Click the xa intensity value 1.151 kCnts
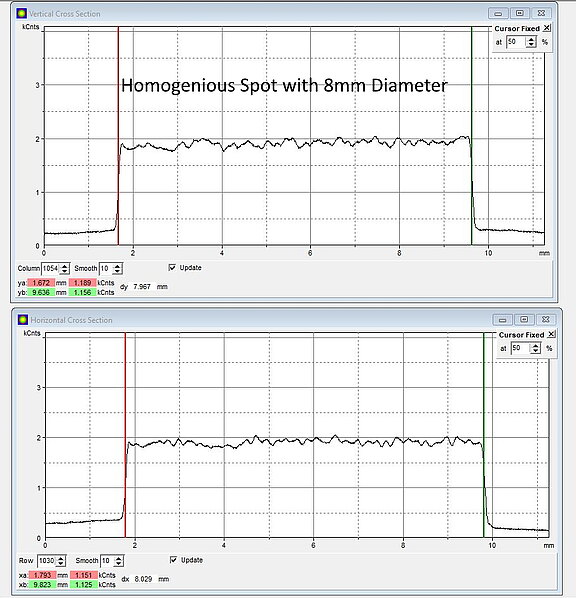Image resolution: width=576 pixels, height=598 pixels. 84,575
